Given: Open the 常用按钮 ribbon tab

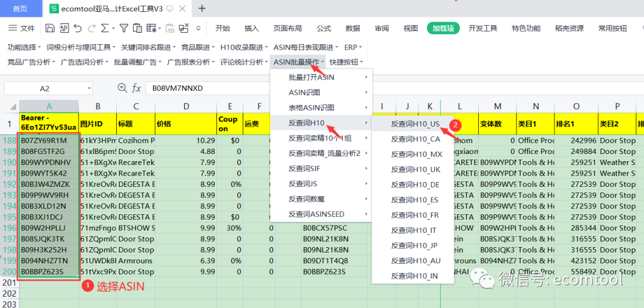Looking at the screenshot, I should pyautogui.click(x=612, y=29).
